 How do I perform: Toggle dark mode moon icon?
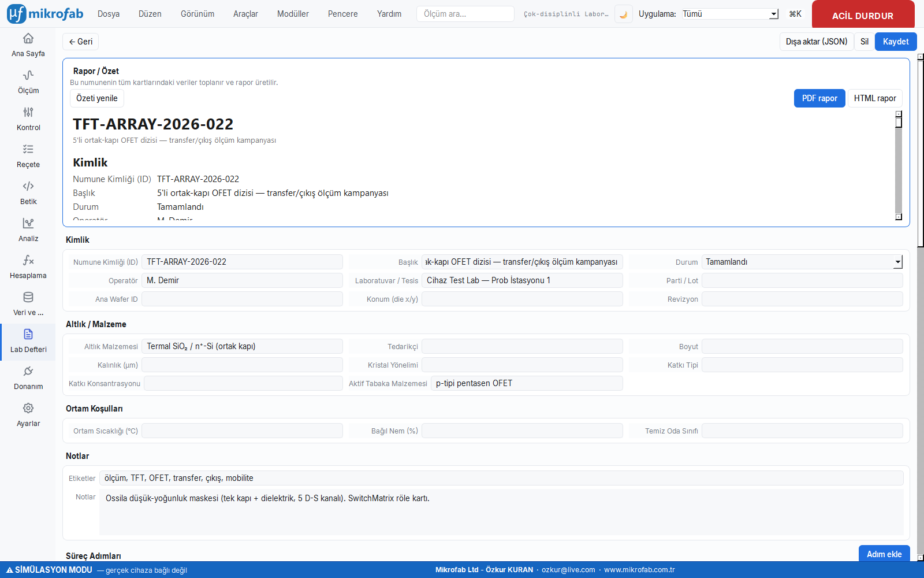[x=623, y=14]
